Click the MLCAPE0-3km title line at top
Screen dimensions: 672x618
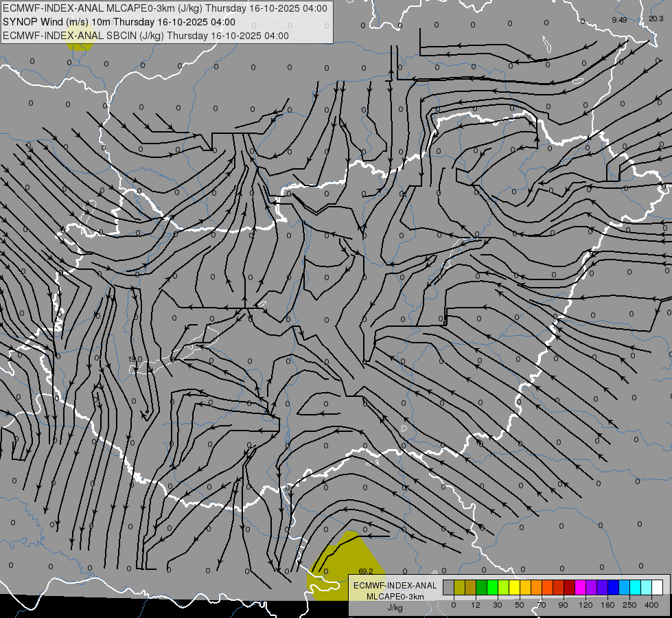coord(165,8)
